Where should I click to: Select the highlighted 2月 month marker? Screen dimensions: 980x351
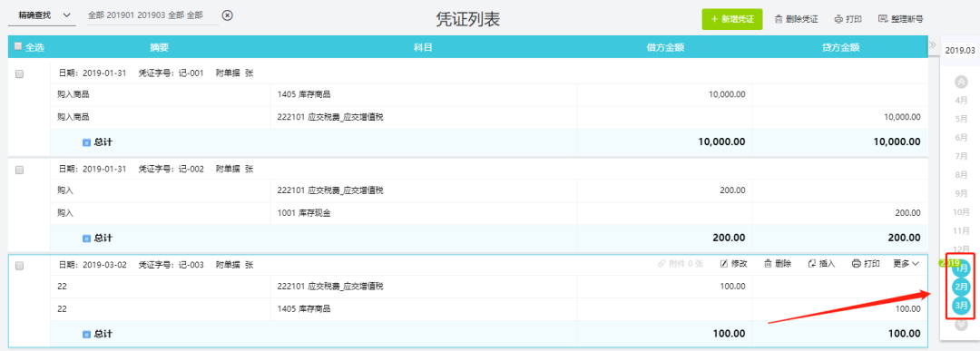tap(961, 287)
